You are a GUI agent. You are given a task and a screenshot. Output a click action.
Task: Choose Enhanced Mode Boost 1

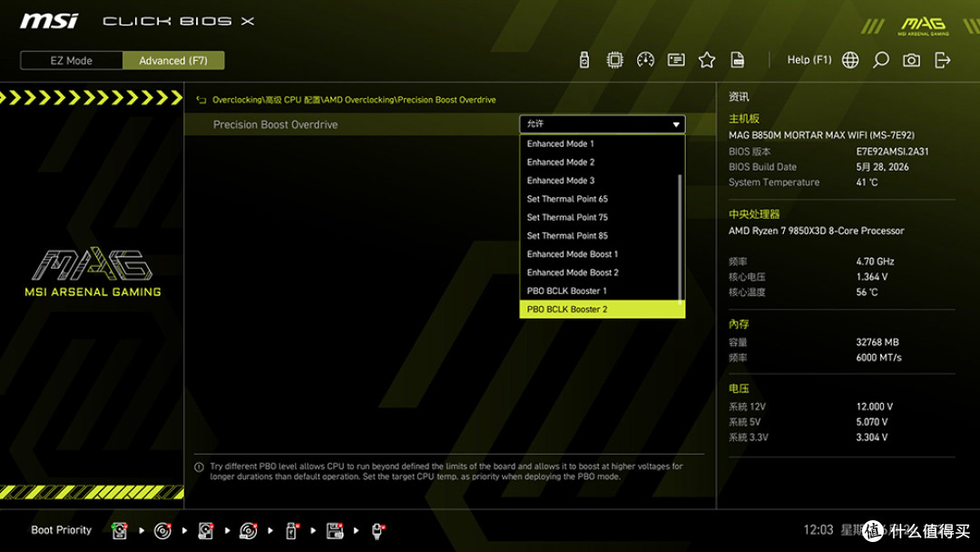pos(602,254)
